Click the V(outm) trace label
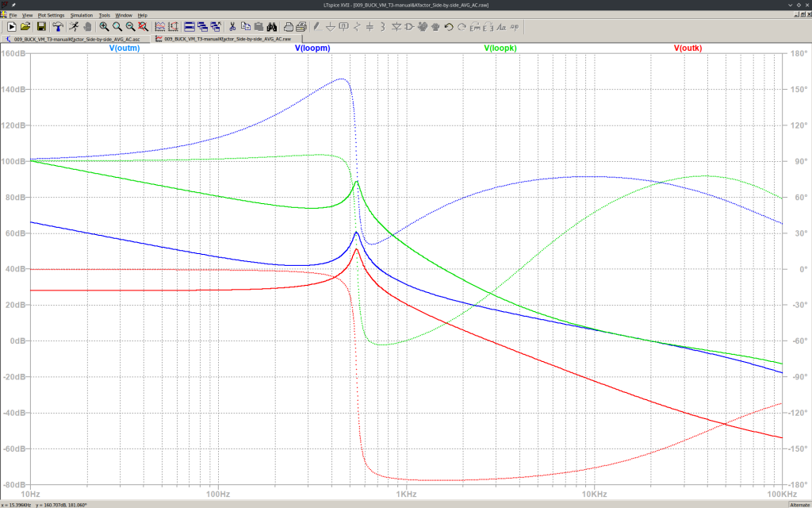 tap(124, 48)
